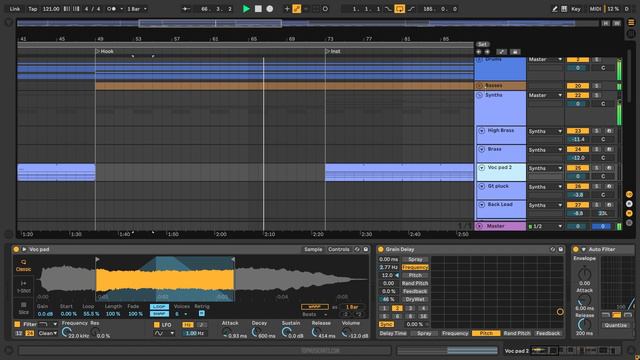Screen dimensions: 640x360
Task: Click the MIDI arrangement overdub plus icon
Action: point(287,9)
